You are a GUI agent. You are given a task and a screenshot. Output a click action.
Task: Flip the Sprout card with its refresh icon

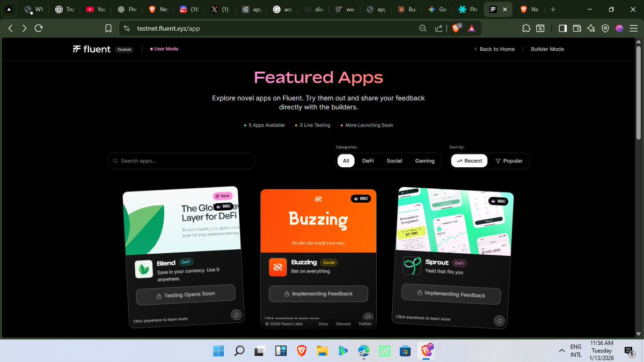coord(499,321)
